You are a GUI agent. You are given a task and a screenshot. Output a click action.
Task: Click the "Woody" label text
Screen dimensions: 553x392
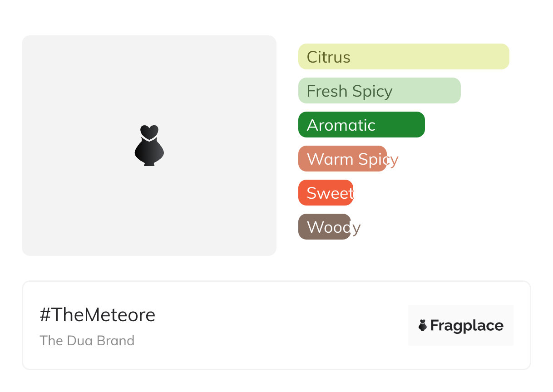point(334,227)
